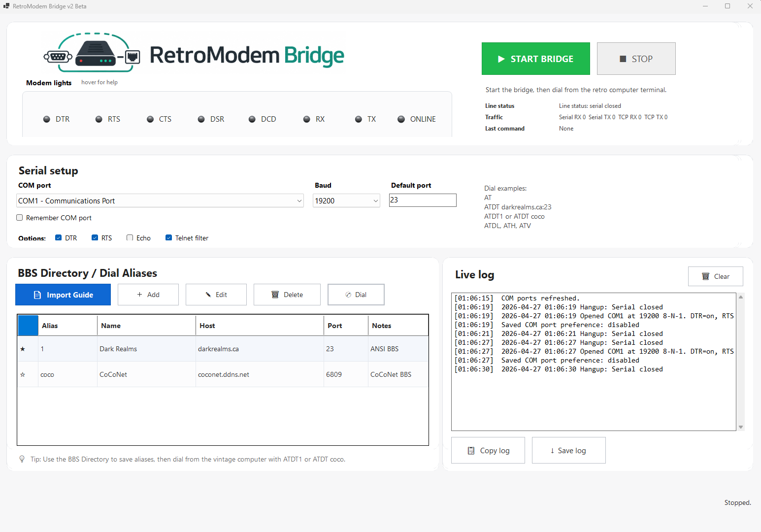Sort the directory by Name column header

coord(146,326)
